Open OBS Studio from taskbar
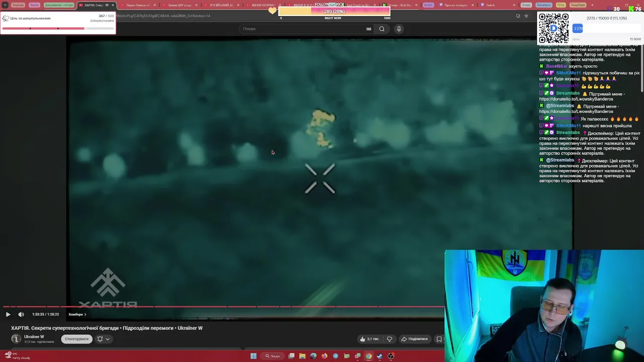The width and height of the screenshot is (644, 362). point(391,356)
